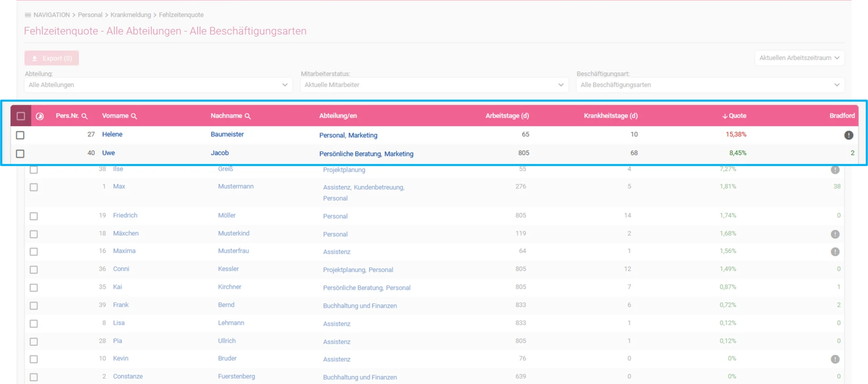Click the Bradford warning icon for Mäxchen Musterkind
Viewport: 868px width, 384px height.
pyautogui.click(x=835, y=234)
